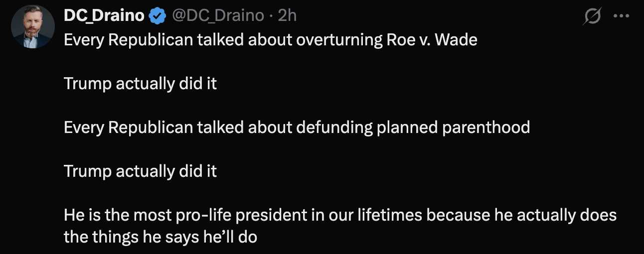Click the 2h timestamp to open the post
The image size is (644, 254).
(x=288, y=16)
